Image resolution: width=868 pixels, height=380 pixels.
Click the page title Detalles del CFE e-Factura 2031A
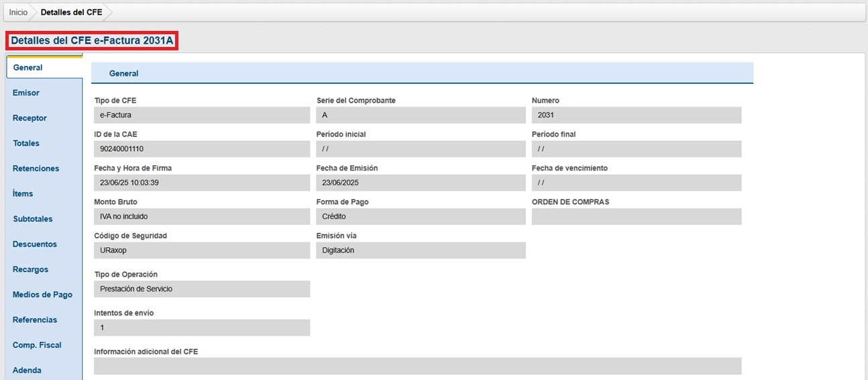click(x=92, y=41)
